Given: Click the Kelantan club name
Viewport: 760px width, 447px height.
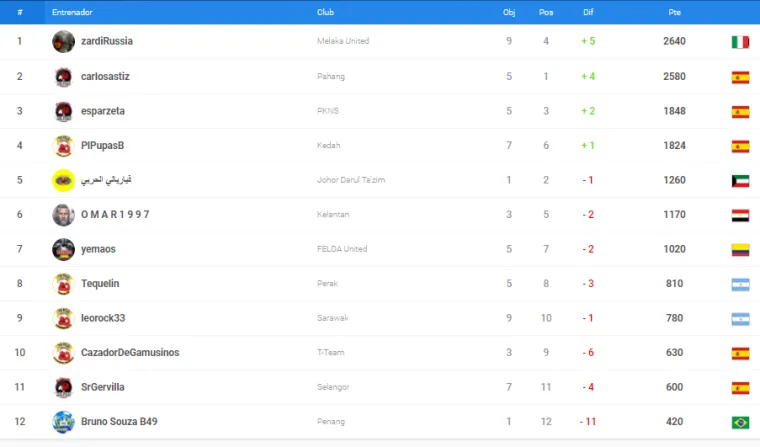Looking at the screenshot, I should 333,214.
